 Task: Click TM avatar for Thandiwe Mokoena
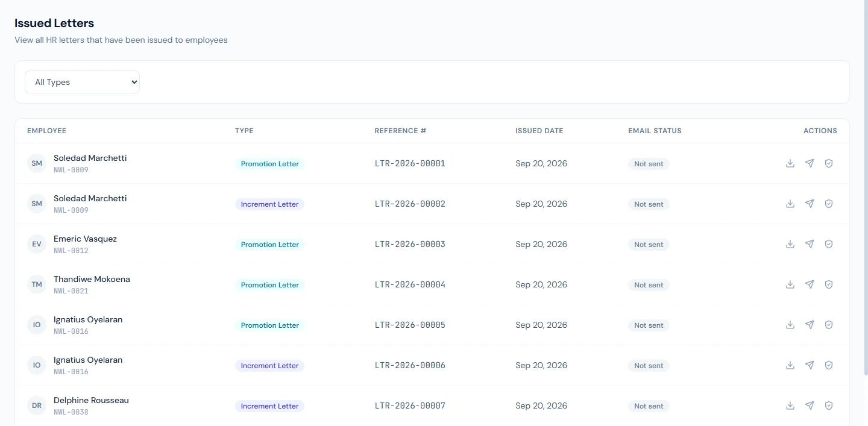(x=37, y=284)
